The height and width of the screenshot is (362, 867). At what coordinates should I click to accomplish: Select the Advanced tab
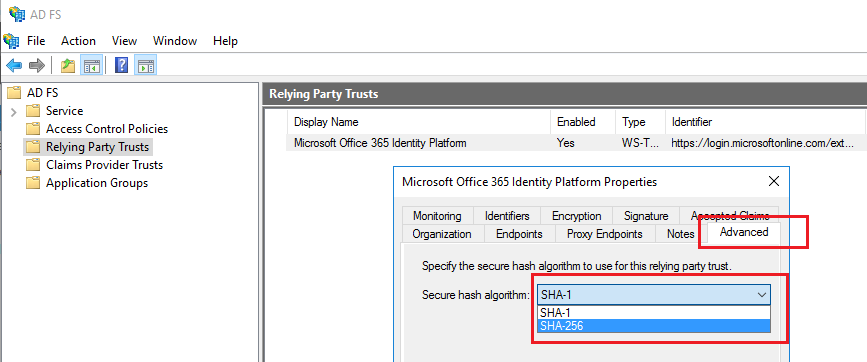click(744, 232)
